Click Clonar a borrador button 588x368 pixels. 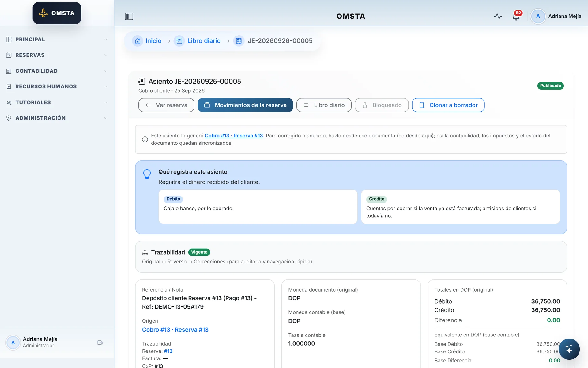point(448,105)
